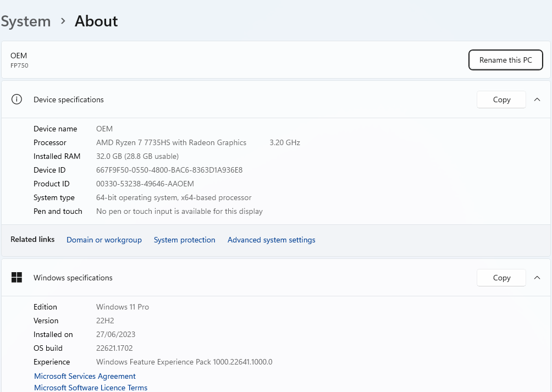Viewport: 552px width, 392px height.
Task: Click the 64-bit operating system text
Action: 174,197
